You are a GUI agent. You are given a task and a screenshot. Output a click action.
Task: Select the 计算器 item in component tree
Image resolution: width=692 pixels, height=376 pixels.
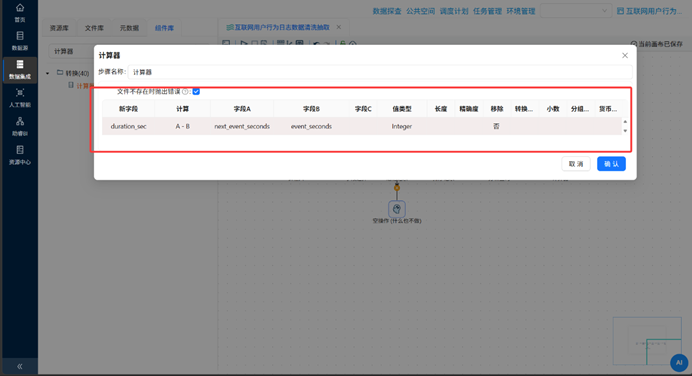tap(85, 86)
